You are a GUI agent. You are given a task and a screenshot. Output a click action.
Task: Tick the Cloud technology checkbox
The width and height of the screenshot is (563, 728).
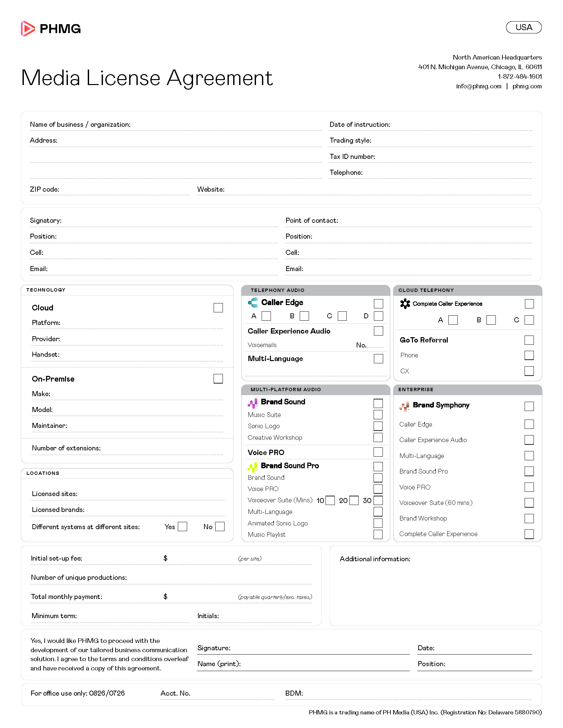(218, 308)
